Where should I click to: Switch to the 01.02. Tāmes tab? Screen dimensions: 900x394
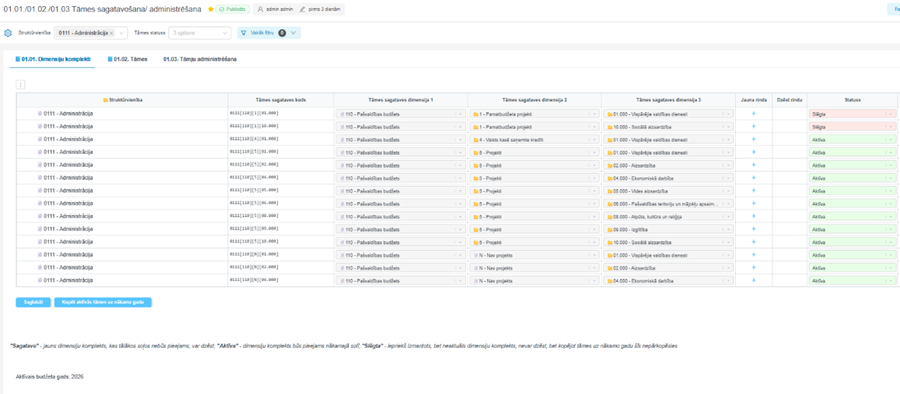[127, 59]
